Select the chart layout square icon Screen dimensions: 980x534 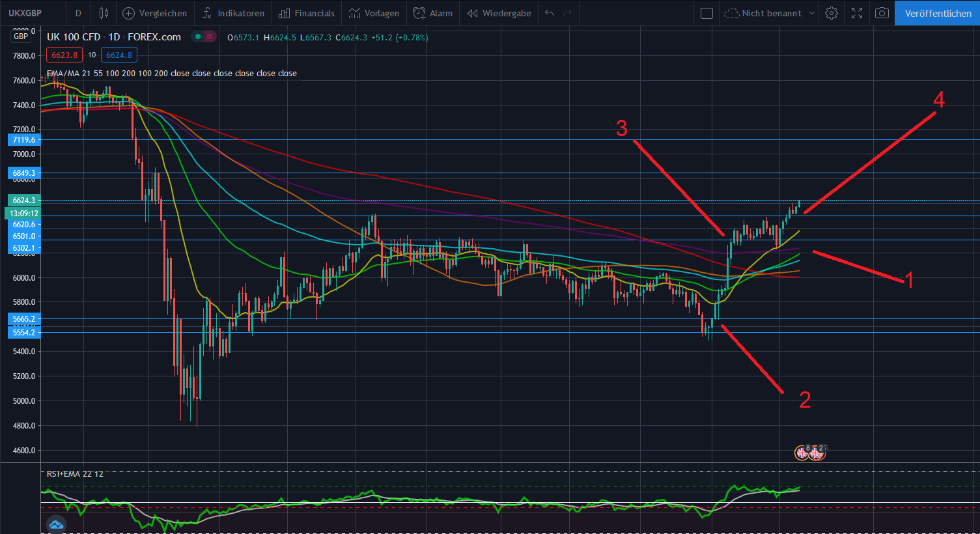tap(707, 13)
